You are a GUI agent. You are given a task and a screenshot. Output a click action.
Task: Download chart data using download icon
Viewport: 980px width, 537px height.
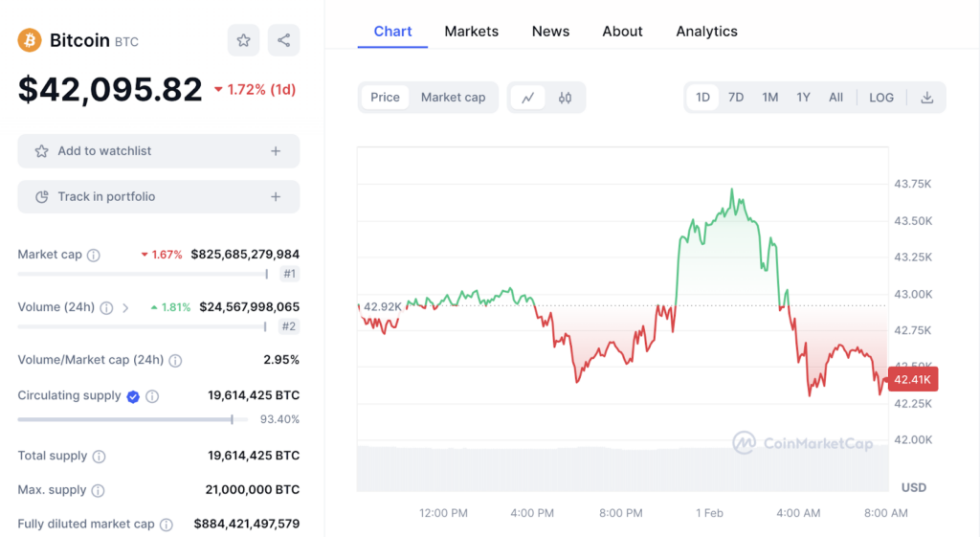click(x=926, y=98)
